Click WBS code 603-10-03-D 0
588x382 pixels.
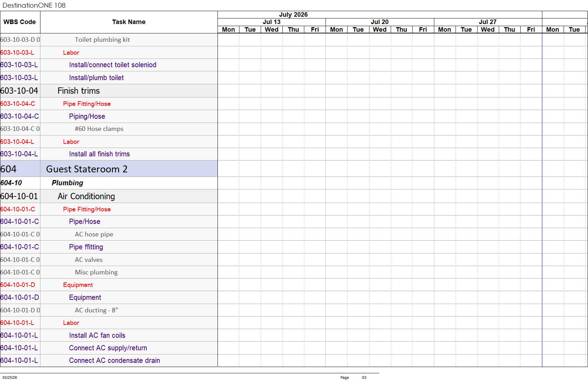click(x=20, y=40)
